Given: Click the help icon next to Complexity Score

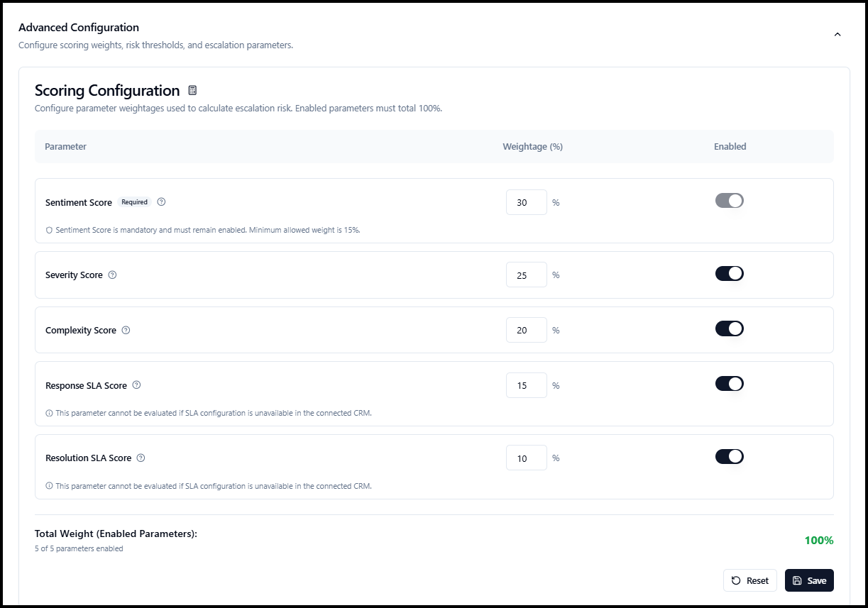Looking at the screenshot, I should point(126,330).
